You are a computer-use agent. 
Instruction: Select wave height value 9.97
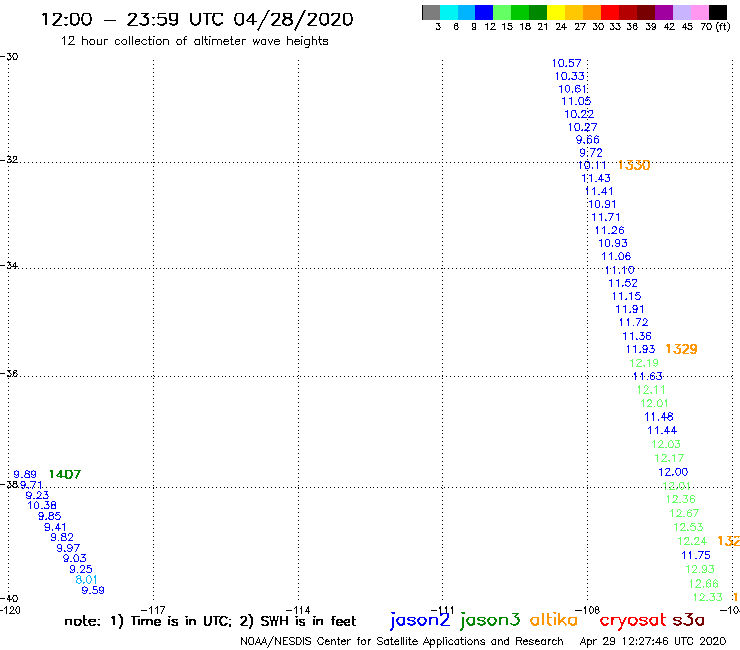68,548
